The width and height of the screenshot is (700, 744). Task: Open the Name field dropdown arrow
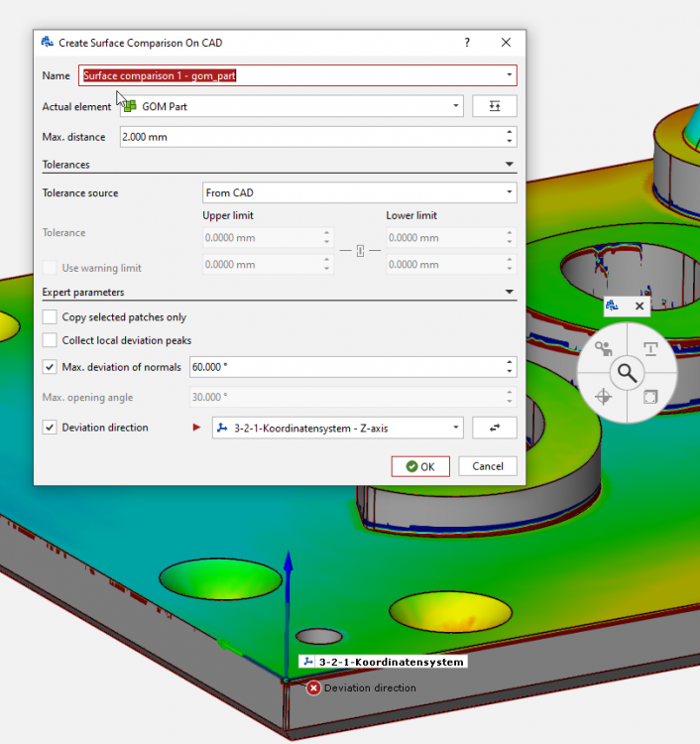(x=509, y=75)
